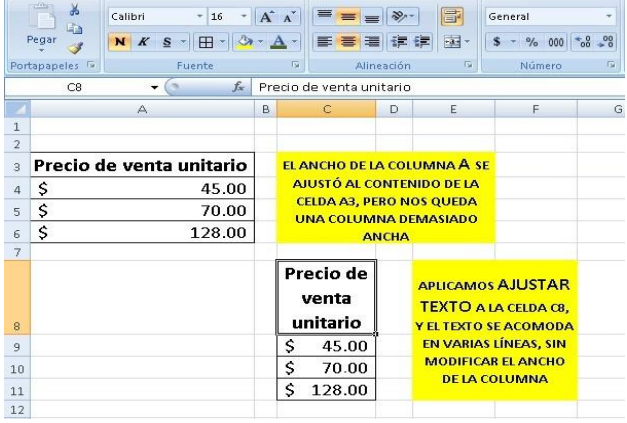This screenshot has width=627, height=423.
Task: Increase font size with large A button
Action: coord(266,17)
